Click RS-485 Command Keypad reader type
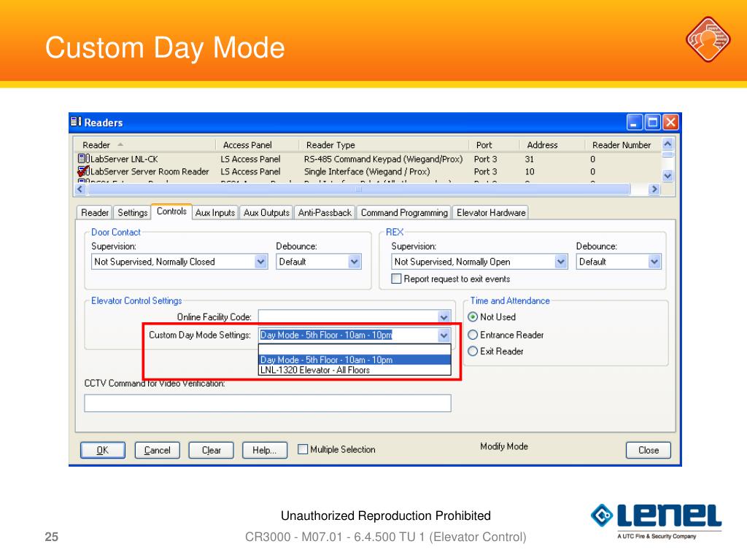The width and height of the screenshot is (747, 560). point(383,159)
